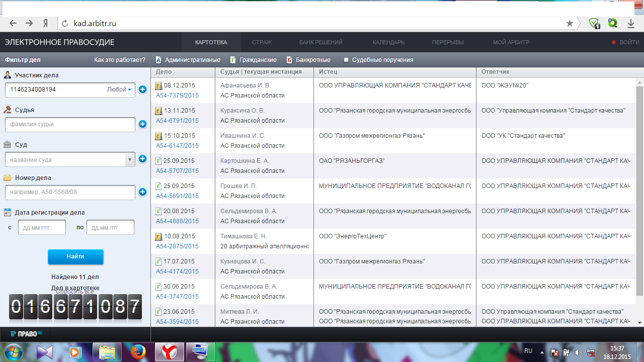The height and width of the screenshot is (362, 644).
Task: Click results list vertical scrollbar
Action: [639, 186]
